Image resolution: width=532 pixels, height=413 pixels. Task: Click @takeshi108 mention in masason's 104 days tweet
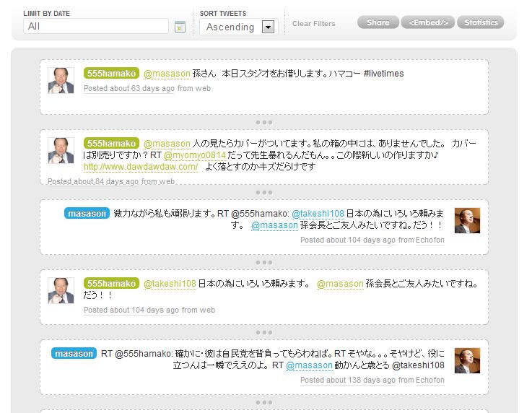(318, 214)
